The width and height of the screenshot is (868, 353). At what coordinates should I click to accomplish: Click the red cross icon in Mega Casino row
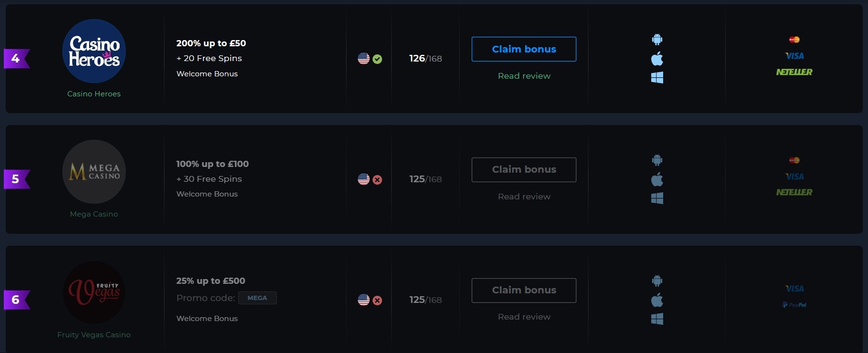[377, 180]
